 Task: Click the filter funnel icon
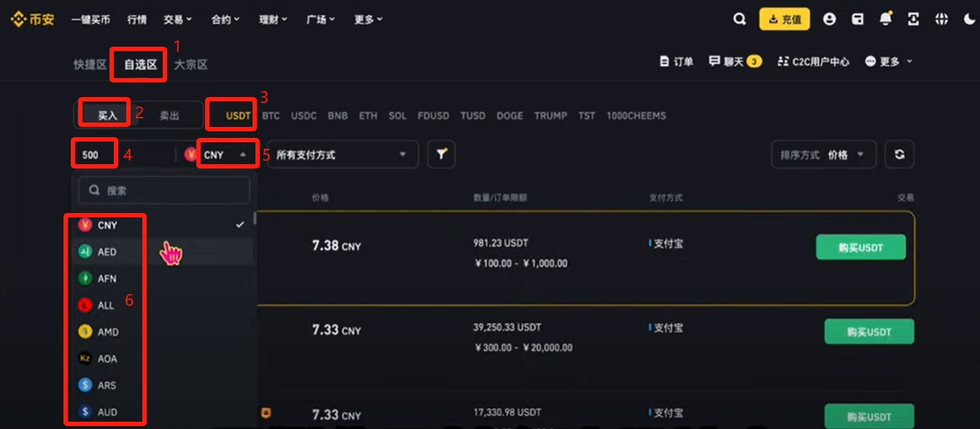point(441,154)
